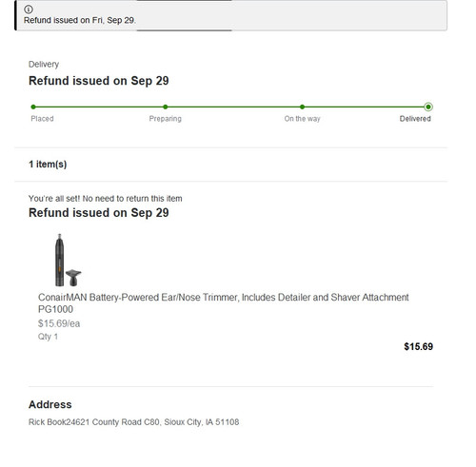
Task: Click the Refund issued on Fri, Sep 29 banner
Action: [x=231, y=15]
